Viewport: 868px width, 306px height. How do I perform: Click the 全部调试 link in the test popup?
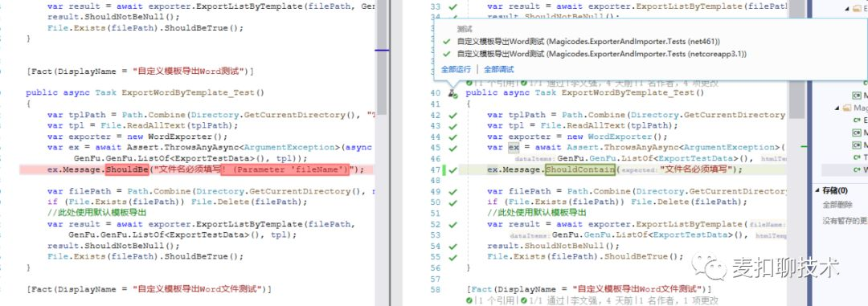(499, 69)
